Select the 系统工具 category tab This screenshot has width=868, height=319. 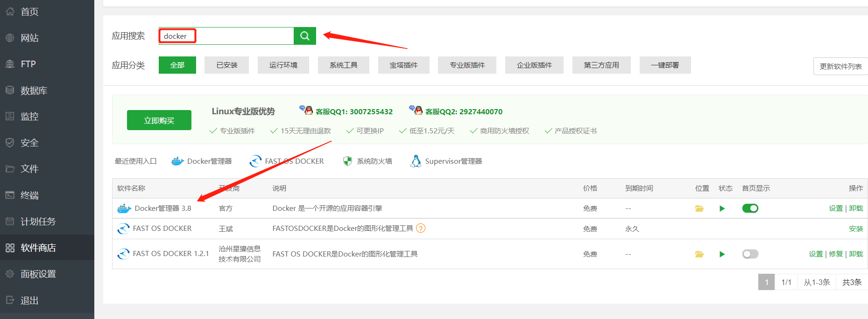(x=344, y=65)
